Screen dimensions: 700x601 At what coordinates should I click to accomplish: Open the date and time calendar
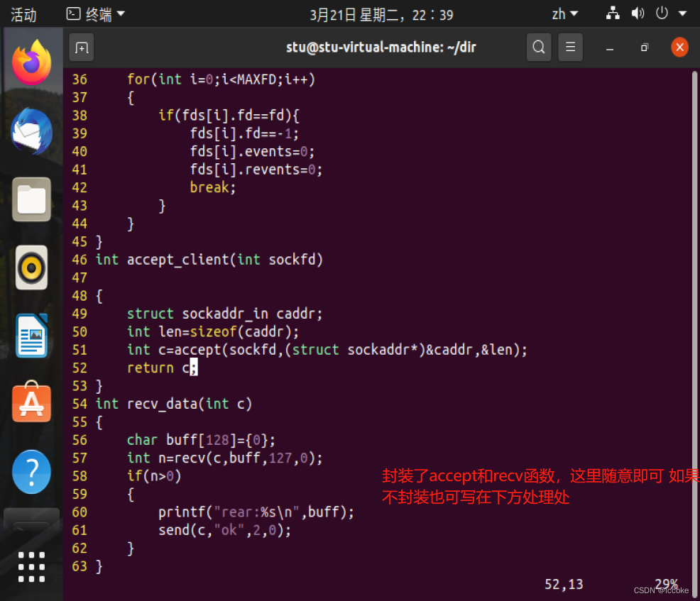381,15
